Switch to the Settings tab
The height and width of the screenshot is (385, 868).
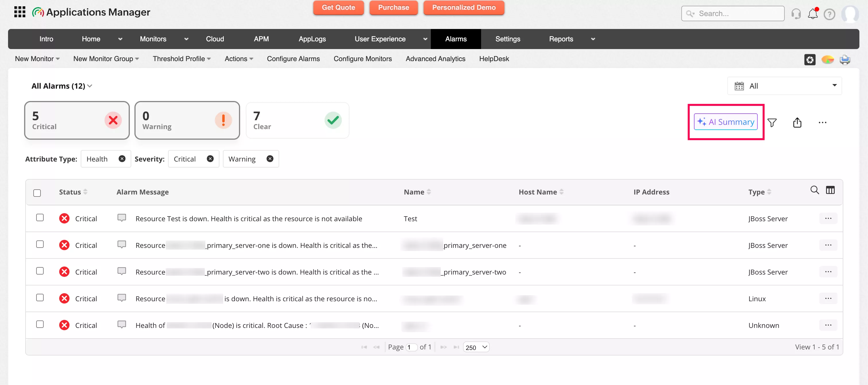pyautogui.click(x=508, y=39)
